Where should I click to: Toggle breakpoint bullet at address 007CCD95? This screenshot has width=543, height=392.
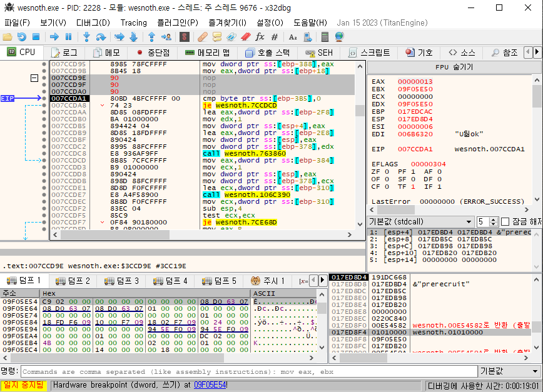click(44, 64)
